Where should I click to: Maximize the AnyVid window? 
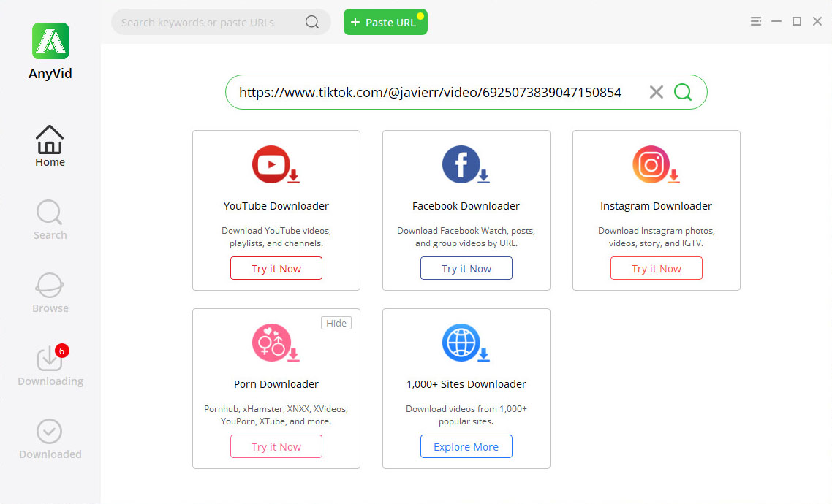click(x=796, y=21)
